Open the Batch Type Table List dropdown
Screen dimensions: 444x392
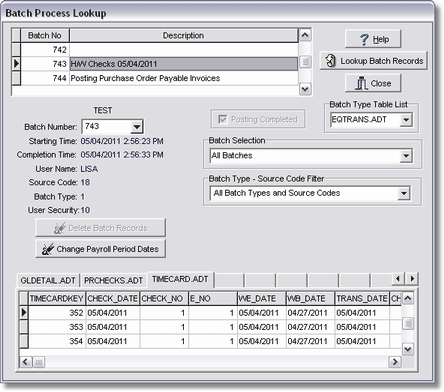406,120
